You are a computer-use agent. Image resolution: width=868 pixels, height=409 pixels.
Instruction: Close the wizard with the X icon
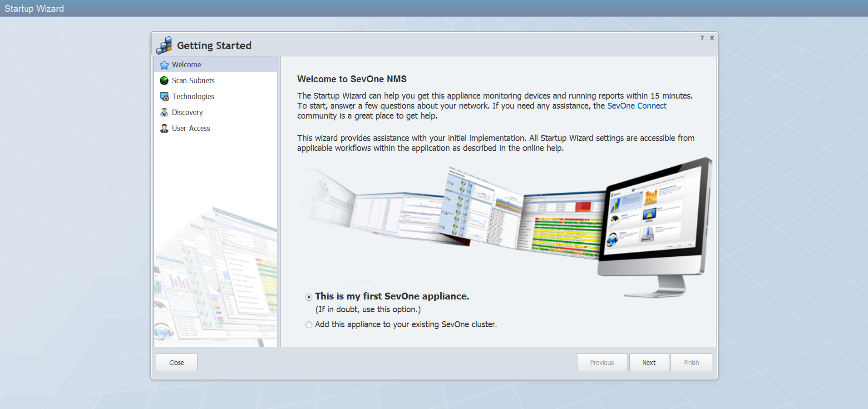(x=712, y=38)
